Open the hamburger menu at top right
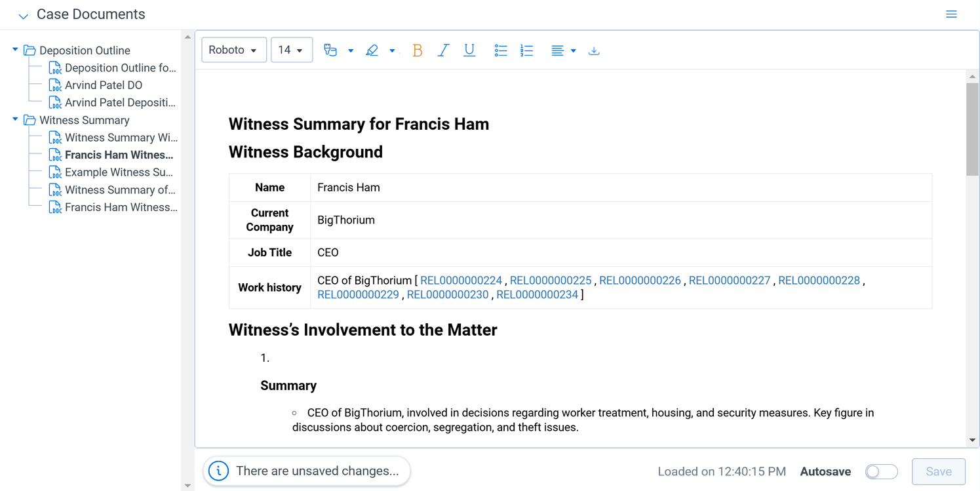980x491 pixels. tap(951, 14)
